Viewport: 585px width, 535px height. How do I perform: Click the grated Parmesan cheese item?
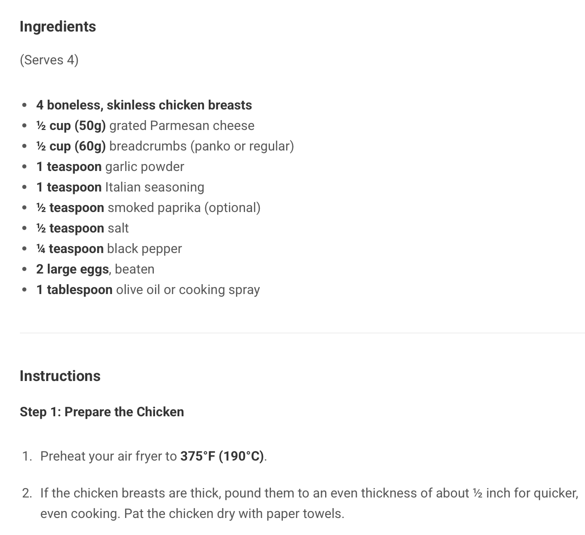(x=145, y=126)
